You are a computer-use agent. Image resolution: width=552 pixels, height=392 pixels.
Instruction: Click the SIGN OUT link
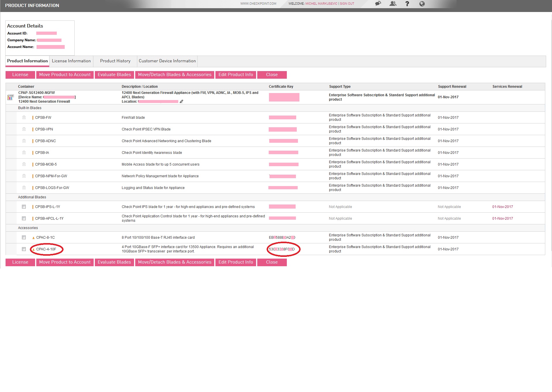click(x=347, y=4)
